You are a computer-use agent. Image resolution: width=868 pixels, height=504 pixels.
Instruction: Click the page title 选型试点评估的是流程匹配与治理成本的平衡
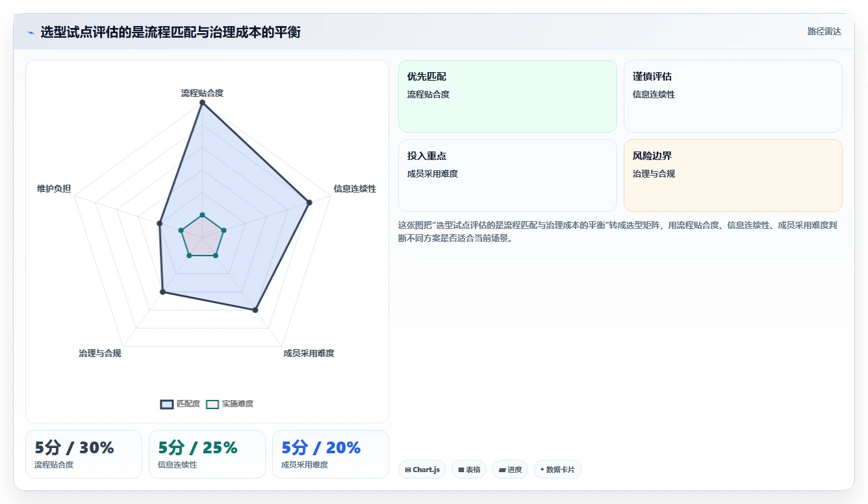170,32
